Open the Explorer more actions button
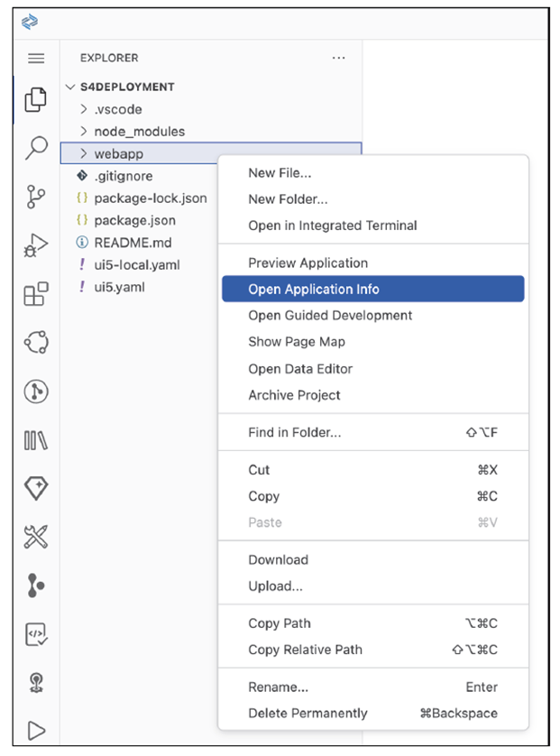Viewport: 560px width, 756px height. [338, 58]
